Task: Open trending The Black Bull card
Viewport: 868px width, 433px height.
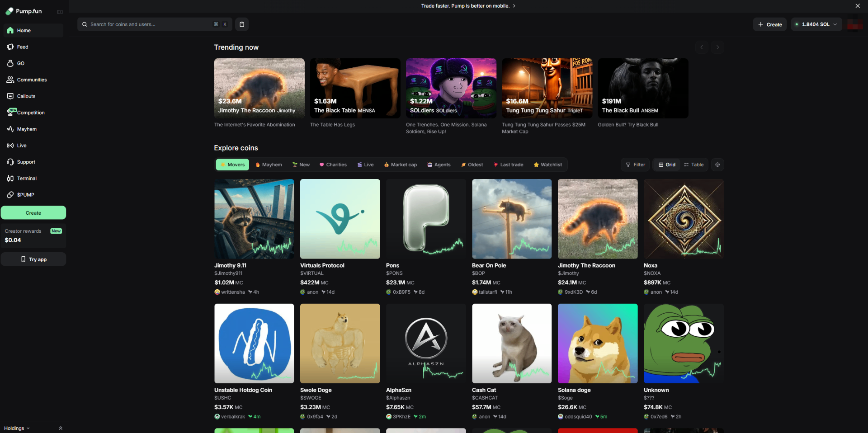Action: coord(643,88)
